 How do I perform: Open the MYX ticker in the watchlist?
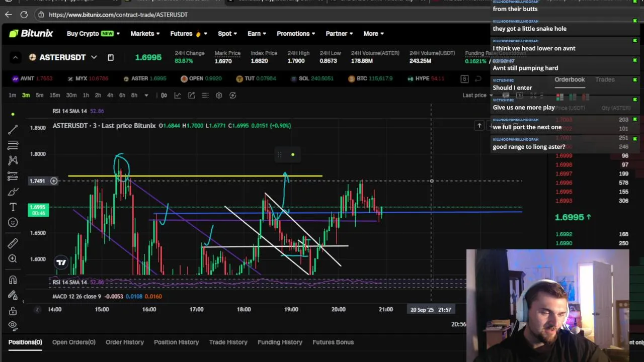tap(88, 78)
